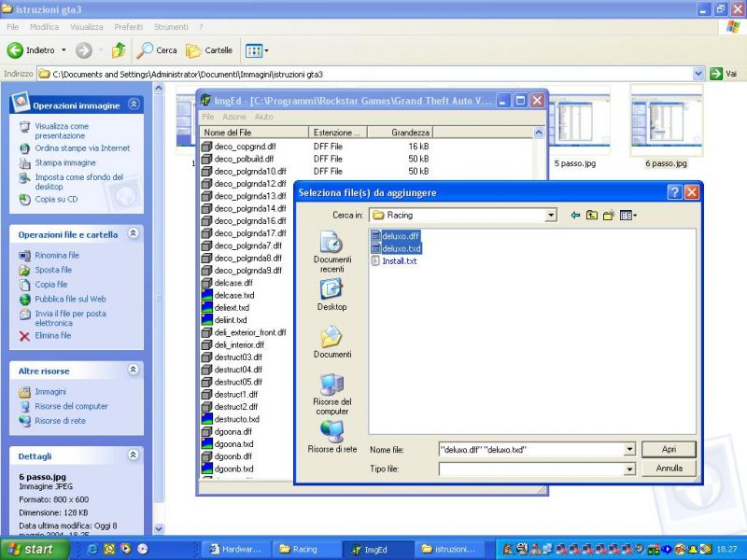The height and width of the screenshot is (560, 747).
Task: Click Rinomina file link
Action: tap(57, 255)
